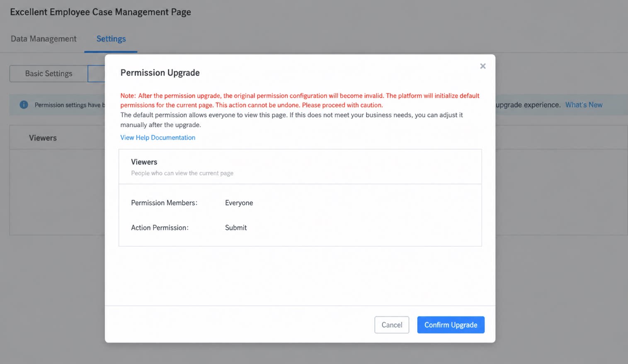Click the blue info icon in banner
The image size is (628, 364).
pos(24,104)
